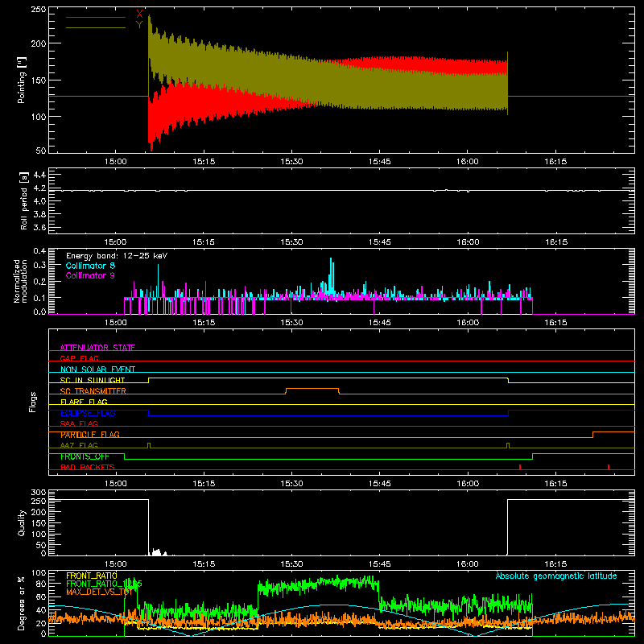Click the GAP_FLAG label
This screenshot has width=644, height=644.
coord(79,358)
